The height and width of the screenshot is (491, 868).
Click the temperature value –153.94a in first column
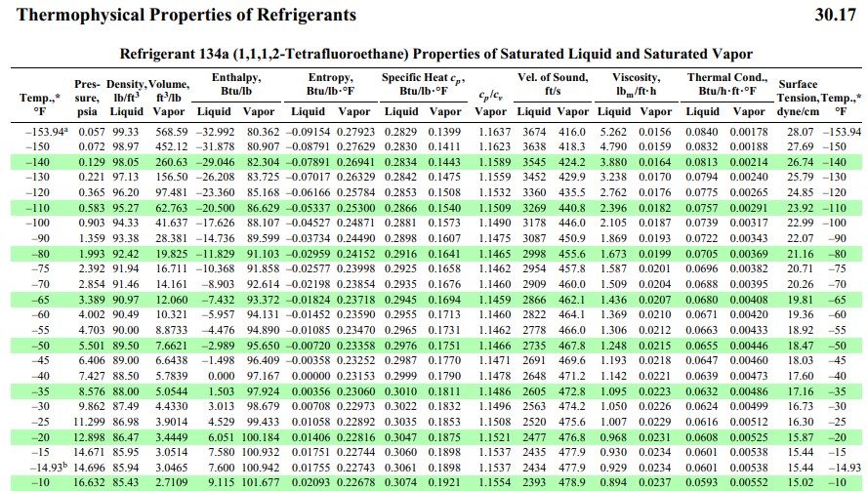tap(47, 132)
